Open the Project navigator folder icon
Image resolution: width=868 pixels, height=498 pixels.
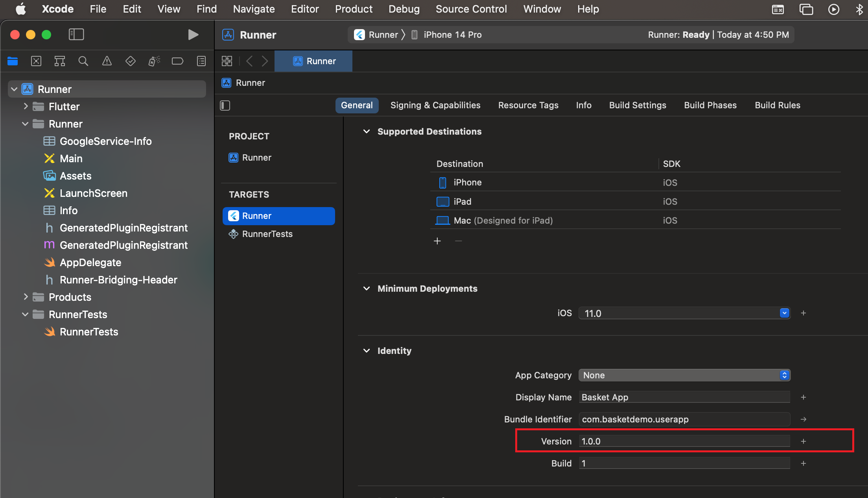(13, 61)
